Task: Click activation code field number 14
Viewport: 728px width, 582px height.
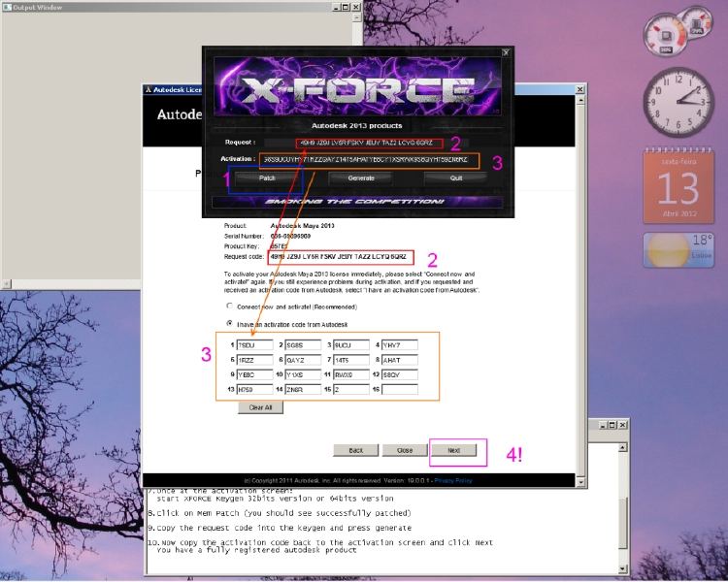Action: [x=303, y=389]
